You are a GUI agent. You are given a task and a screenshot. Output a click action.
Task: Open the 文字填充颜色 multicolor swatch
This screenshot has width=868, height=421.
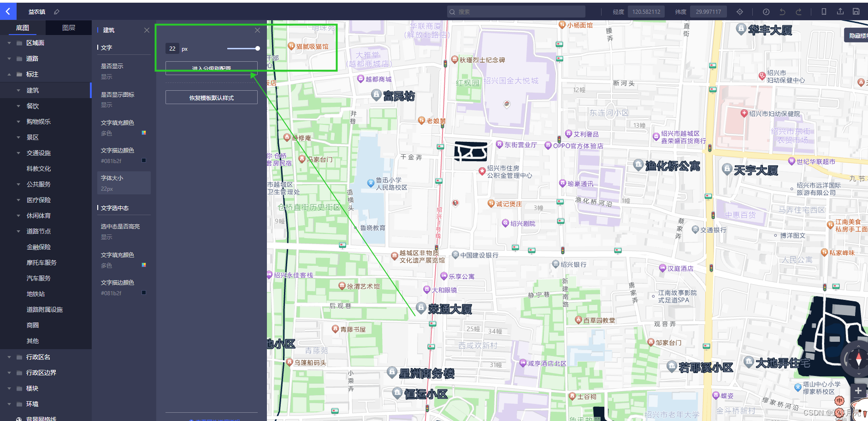point(143,133)
